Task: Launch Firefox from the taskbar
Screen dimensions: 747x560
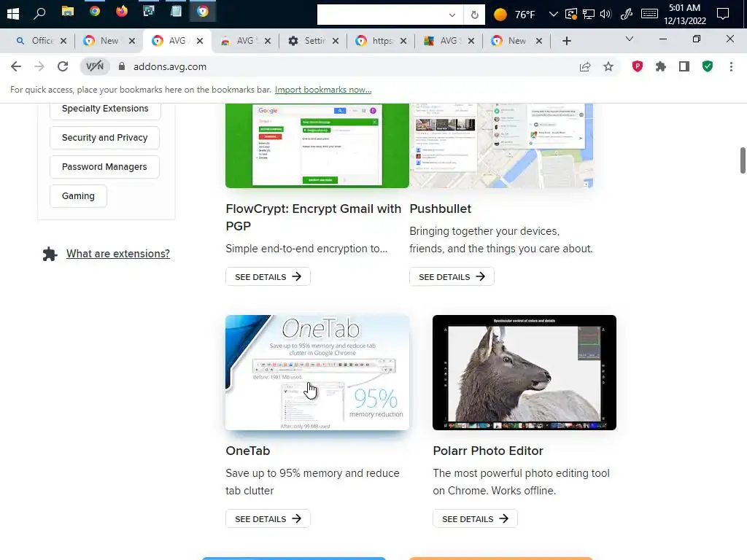Action: pyautogui.click(x=122, y=12)
